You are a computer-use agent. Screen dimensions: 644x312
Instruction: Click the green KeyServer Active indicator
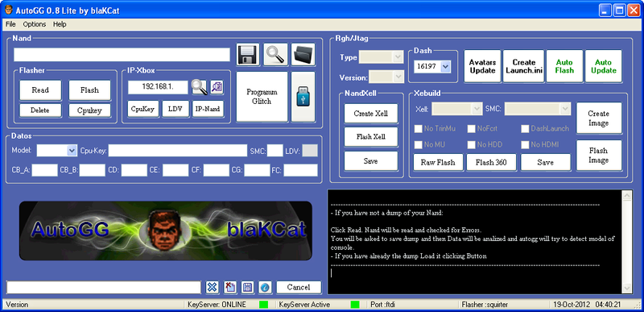point(355,305)
